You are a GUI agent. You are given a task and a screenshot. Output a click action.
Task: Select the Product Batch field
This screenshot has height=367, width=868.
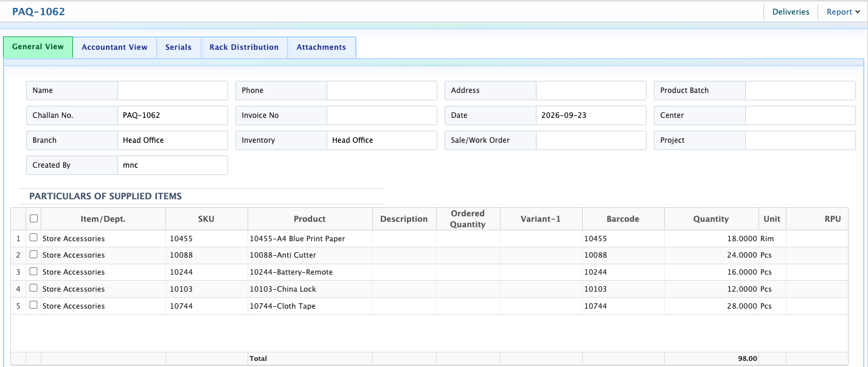coord(800,91)
